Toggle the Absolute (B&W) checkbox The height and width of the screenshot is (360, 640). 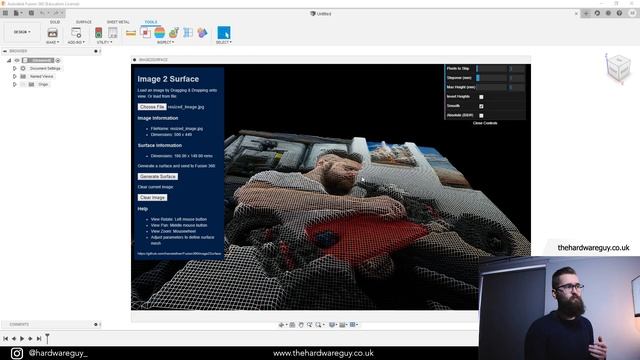[481, 116]
